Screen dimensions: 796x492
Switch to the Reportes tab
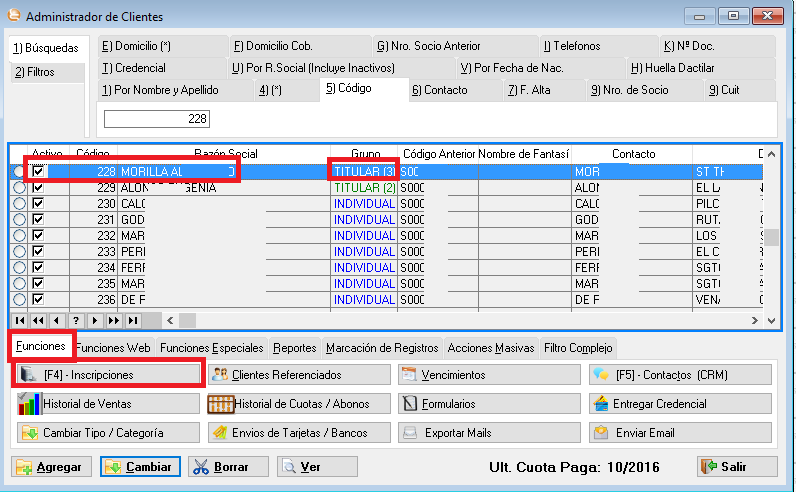tap(295, 348)
